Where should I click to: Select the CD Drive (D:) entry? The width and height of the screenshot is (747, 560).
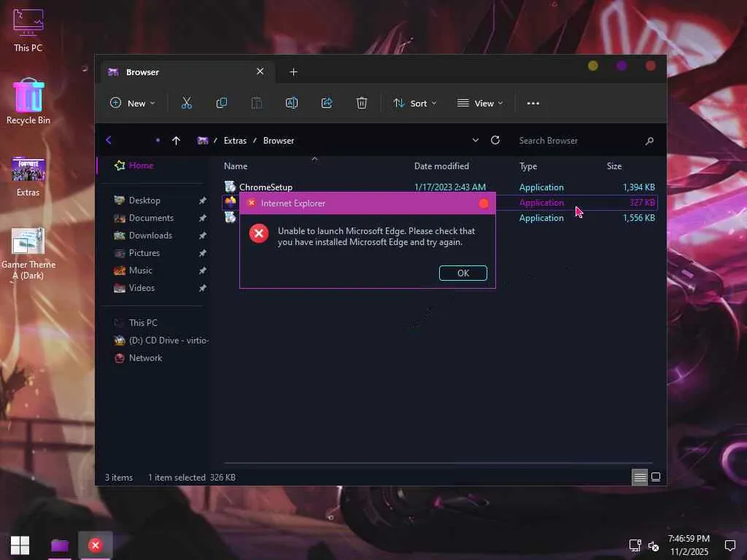click(x=161, y=341)
